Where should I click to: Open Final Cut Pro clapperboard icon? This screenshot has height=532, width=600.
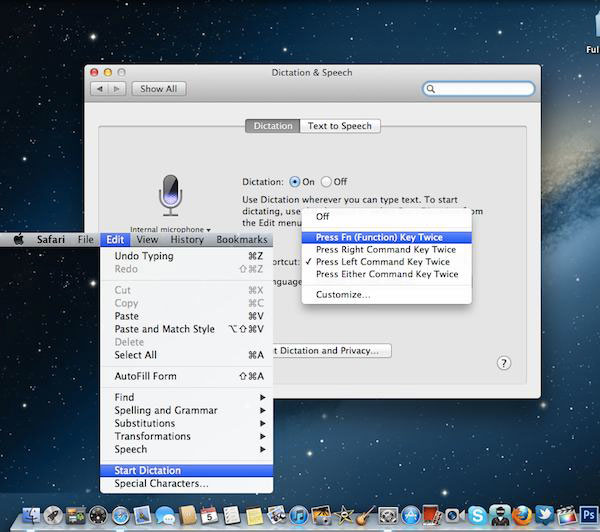pos(566,515)
